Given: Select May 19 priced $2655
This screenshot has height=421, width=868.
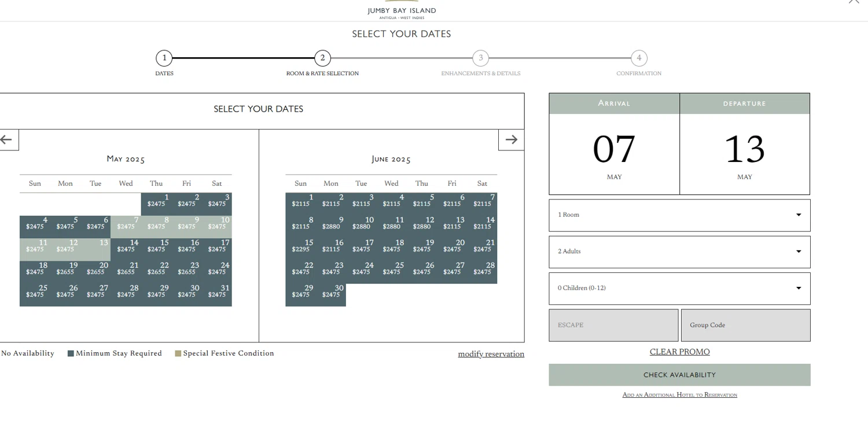Looking at the screenshot, I should [x=65, y=272].
